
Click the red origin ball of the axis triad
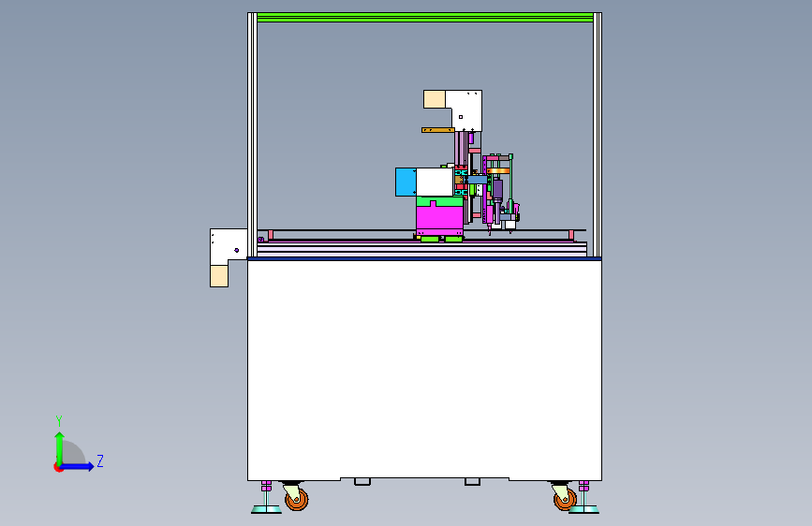click(x=58, y=467)
